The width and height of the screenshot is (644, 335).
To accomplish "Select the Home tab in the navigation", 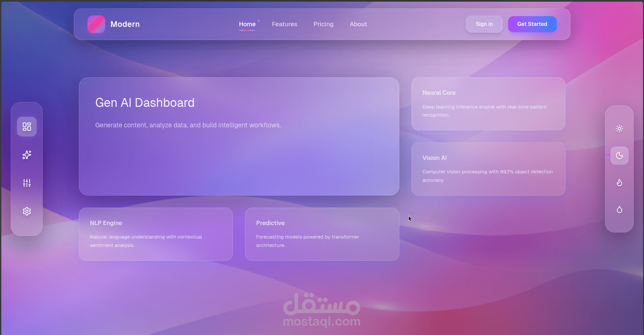I will click(247, 24).
